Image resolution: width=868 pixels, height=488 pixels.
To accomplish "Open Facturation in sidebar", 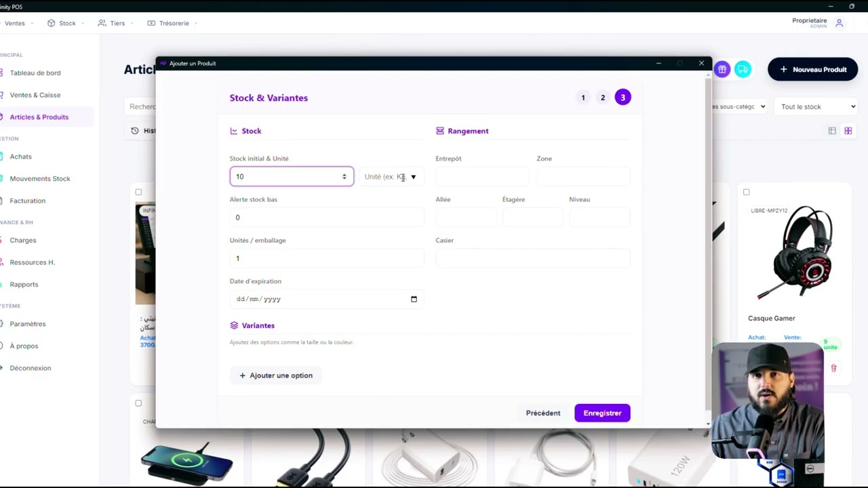I will click(28, 201).
